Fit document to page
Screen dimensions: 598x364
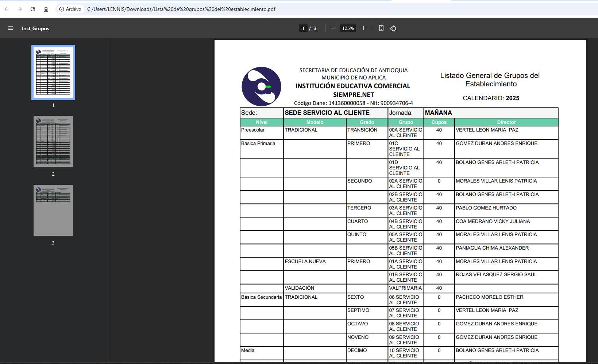click(381, 28)
